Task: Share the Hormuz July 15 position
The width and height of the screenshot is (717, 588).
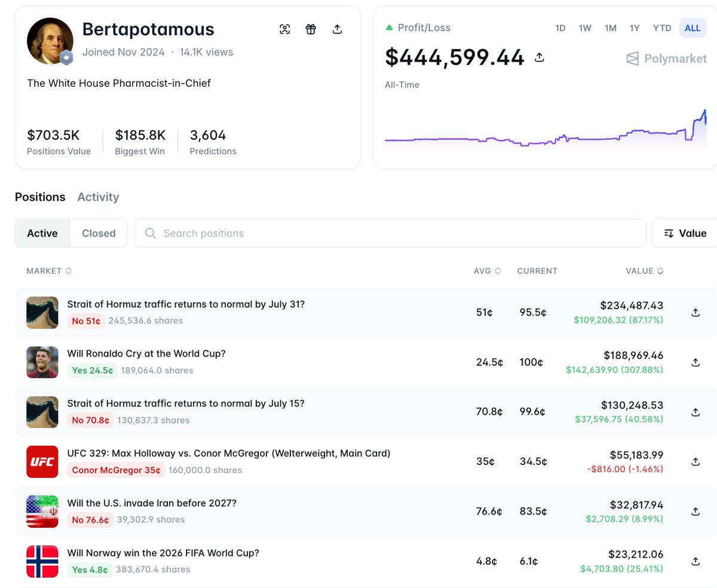Action: pos(695,412)
